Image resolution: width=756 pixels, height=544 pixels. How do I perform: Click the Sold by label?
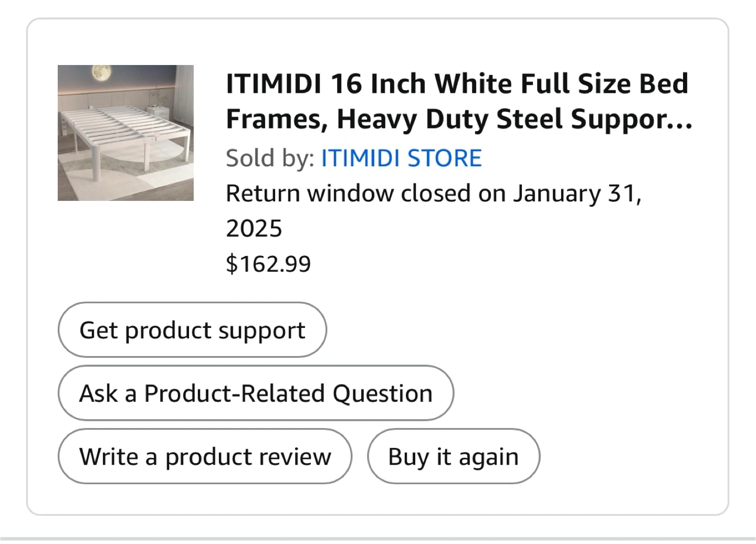point(270,158)
